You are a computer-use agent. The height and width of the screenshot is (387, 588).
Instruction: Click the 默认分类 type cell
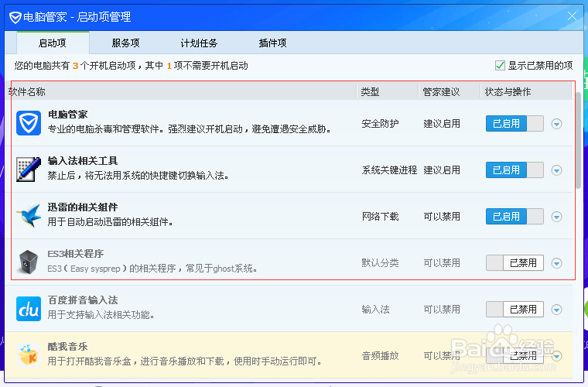[380, 263]
